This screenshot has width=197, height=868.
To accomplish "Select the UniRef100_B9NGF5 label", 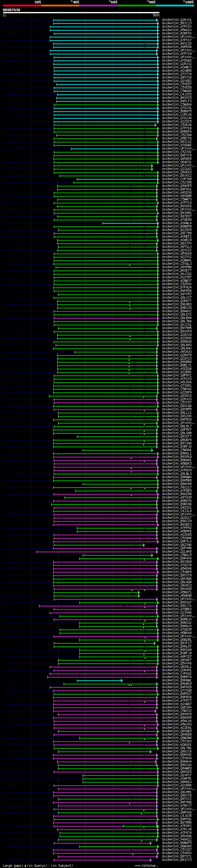I will 176,843.
